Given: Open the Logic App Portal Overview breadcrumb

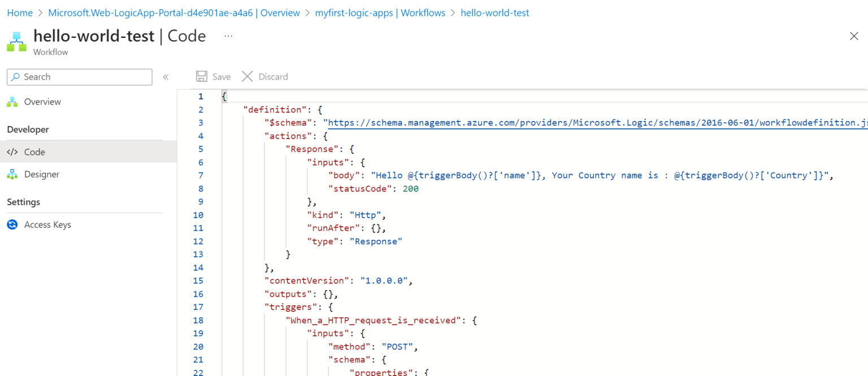Looking at the screenshot, I should tap(173, 12).
